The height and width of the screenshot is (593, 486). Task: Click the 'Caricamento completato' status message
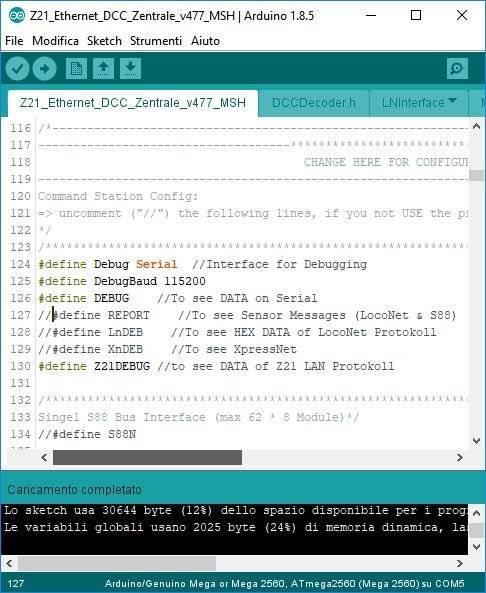pyautogui.click(x=74, y=490)
